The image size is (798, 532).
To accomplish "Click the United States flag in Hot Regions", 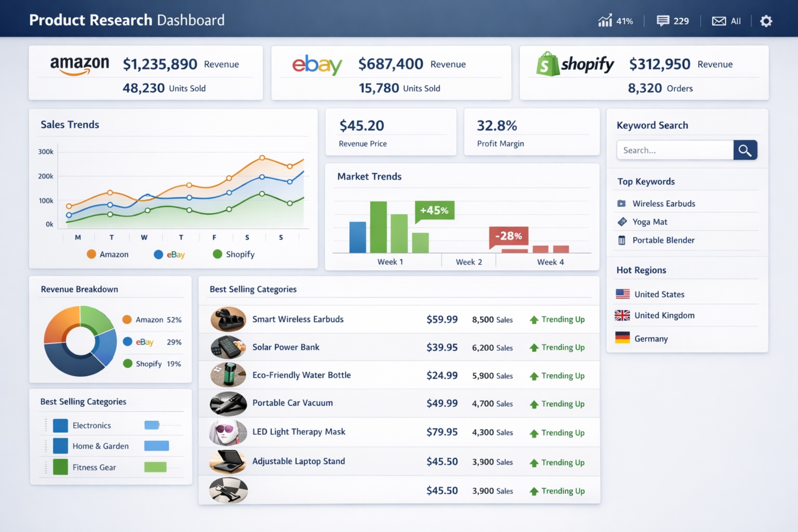I will pos(623,294).
